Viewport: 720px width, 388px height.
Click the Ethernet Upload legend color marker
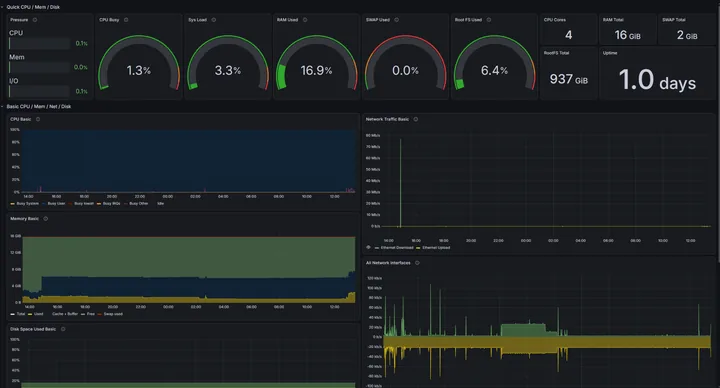[x=418, y=247]
